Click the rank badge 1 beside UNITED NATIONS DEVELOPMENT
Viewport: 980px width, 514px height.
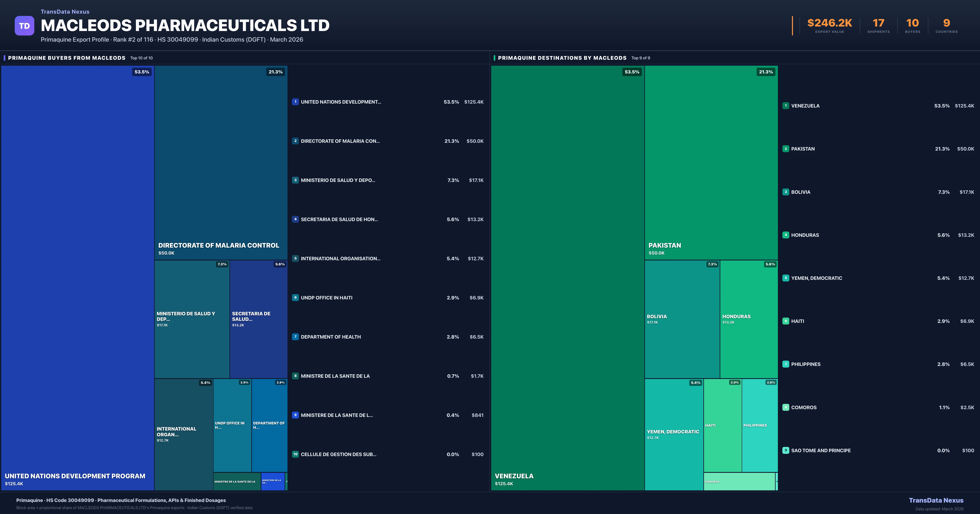click(296, 102)
